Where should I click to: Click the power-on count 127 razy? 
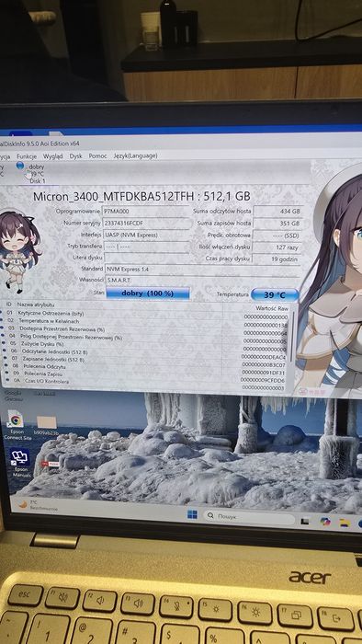pyautogui.click(x=277, y=247)
